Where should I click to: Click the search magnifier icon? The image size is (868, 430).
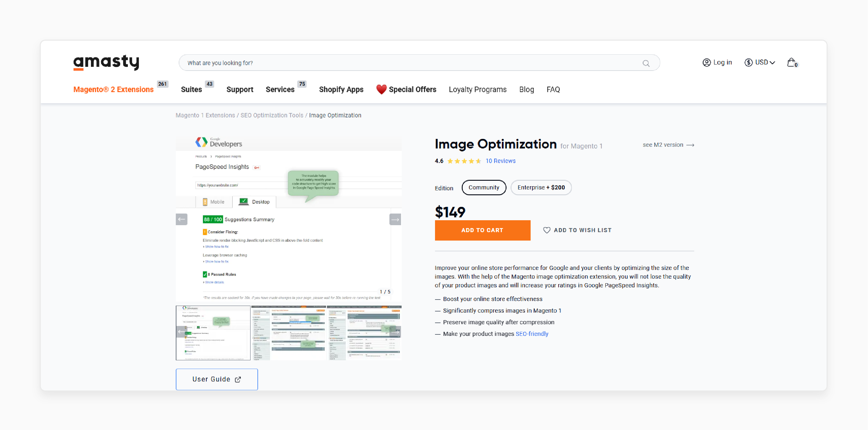coord(646,63)
